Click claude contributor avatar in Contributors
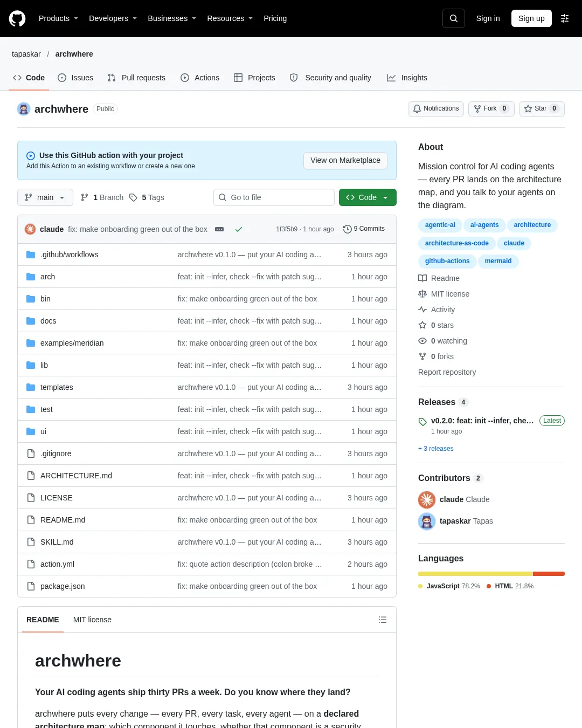 pyautogui.click(x=427, y=500)
